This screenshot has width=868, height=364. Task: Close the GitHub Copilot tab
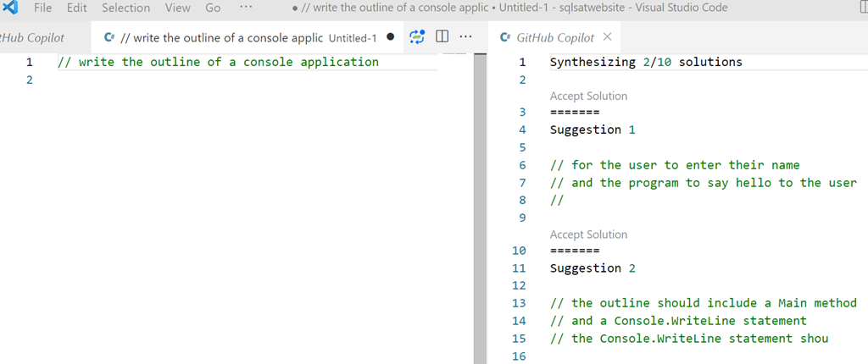point(607,37)
